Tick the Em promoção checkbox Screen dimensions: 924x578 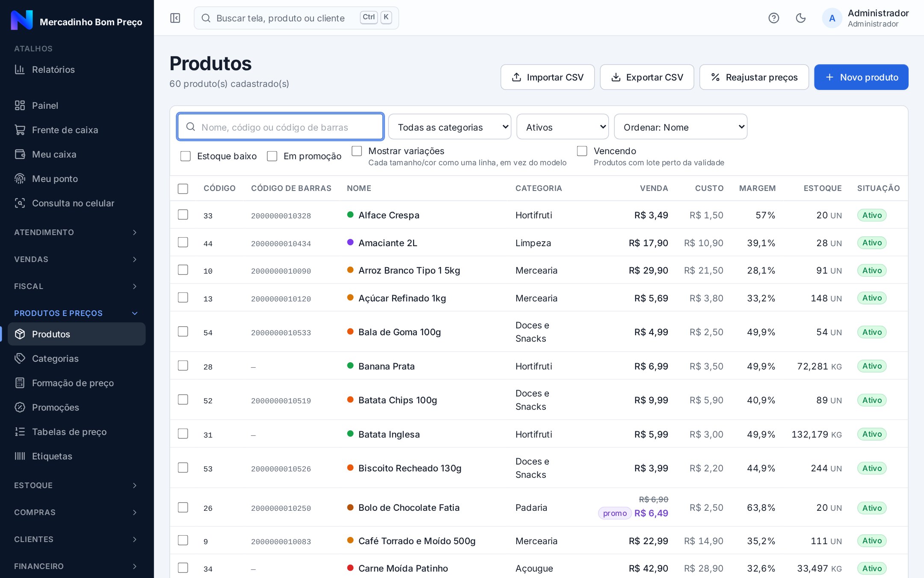pyautogui.click(x=272, y=156)
